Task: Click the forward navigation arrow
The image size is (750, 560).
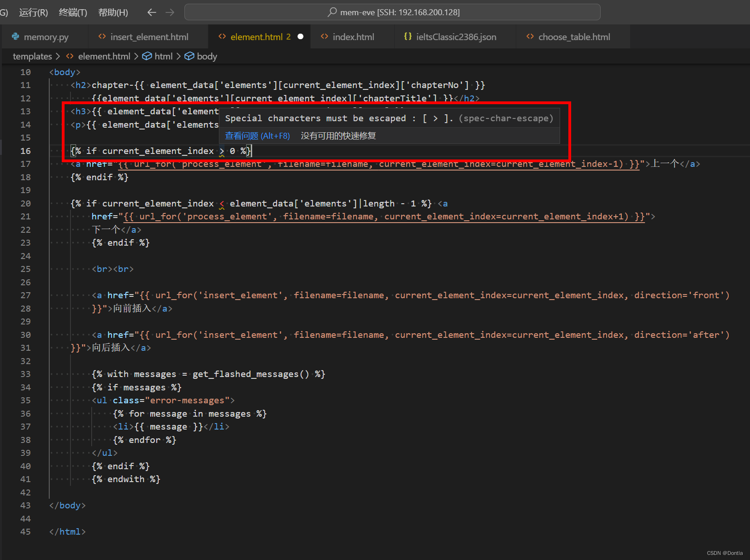Action: point(169,12)
